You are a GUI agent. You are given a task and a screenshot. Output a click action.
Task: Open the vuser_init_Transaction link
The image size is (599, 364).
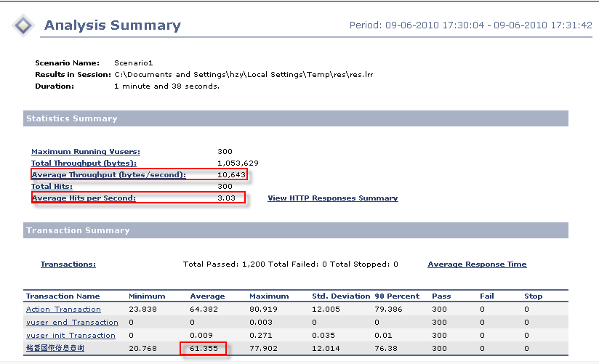pyautogui.click(x=71, y=336)
